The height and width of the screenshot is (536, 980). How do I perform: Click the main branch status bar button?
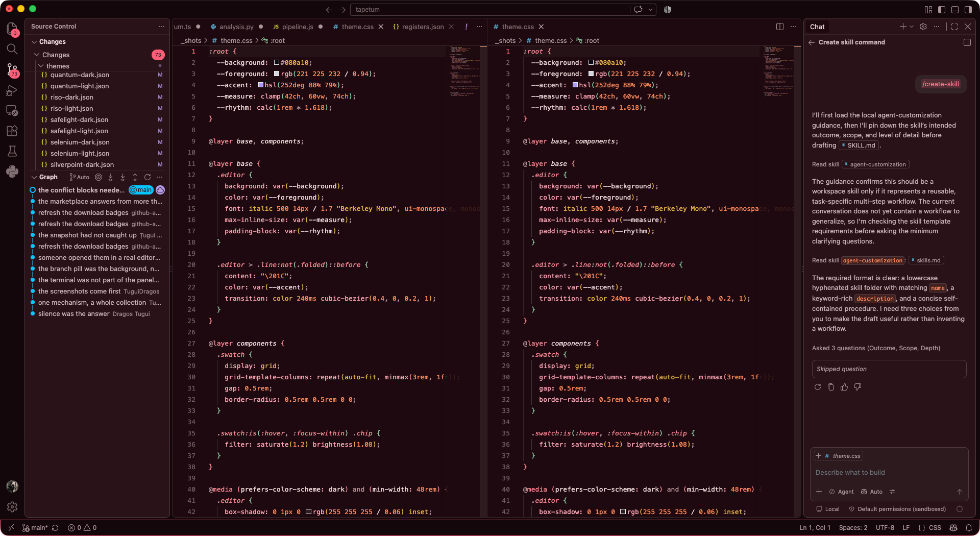click(x=35, y=528)
